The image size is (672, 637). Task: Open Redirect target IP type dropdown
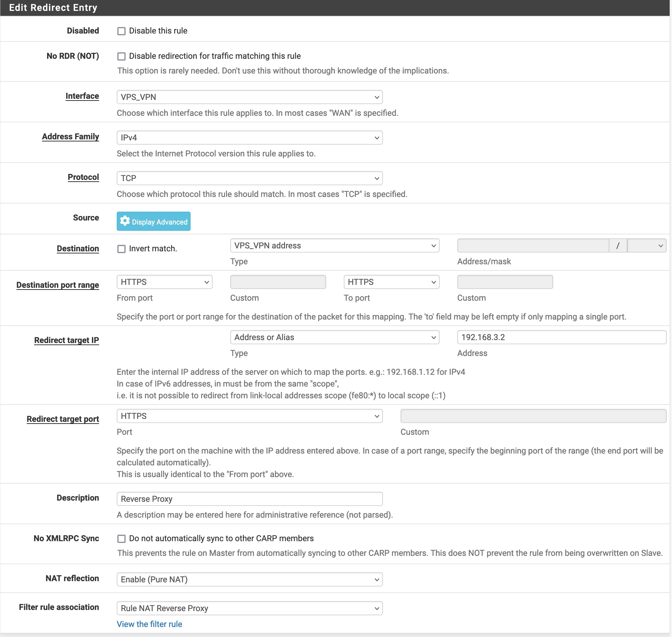coord(334,337)
